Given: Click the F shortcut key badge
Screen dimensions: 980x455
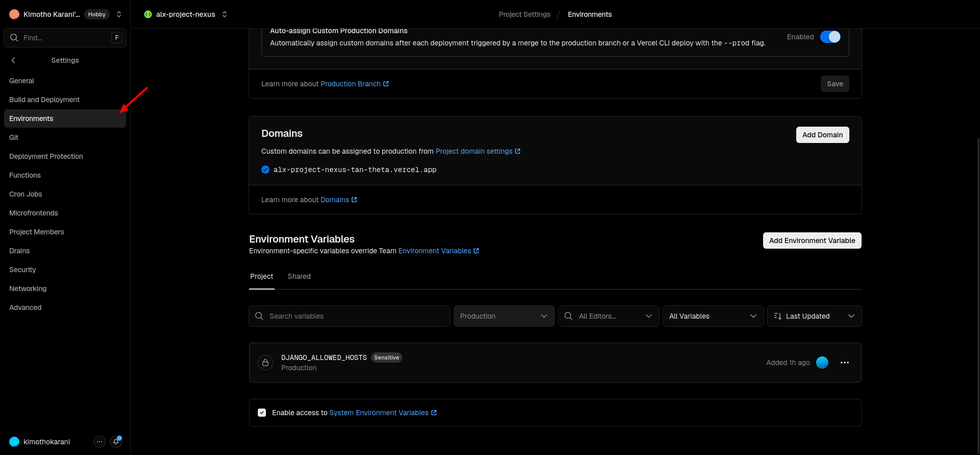Looking at the screenshot, I should 117,38.
